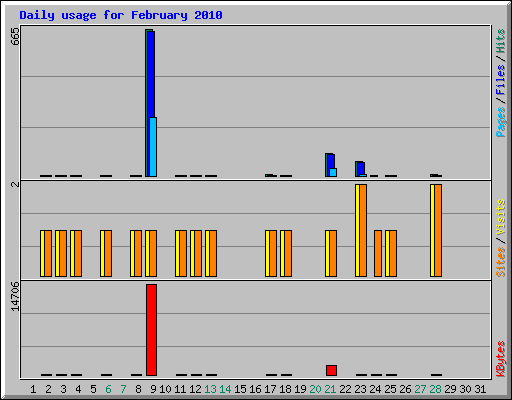
Task: Click the cyan Pages legend label
Action: pyautogui.click(x=500, y=122)
